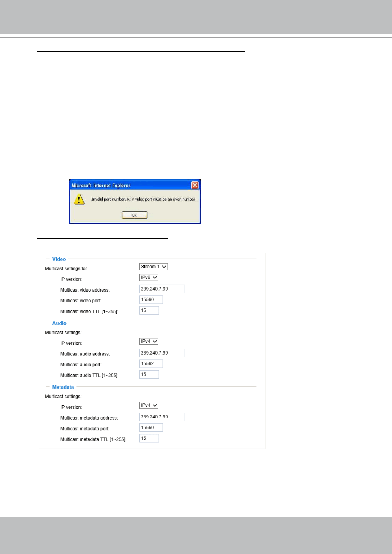Click the Multicast metadata address field
Screen dimensions: 392x554
[162, 417]
